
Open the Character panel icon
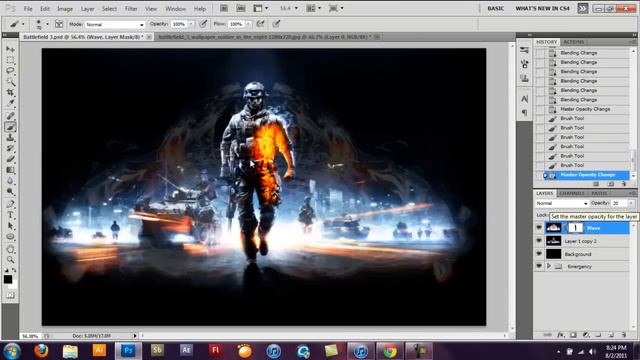coord(524,99)
